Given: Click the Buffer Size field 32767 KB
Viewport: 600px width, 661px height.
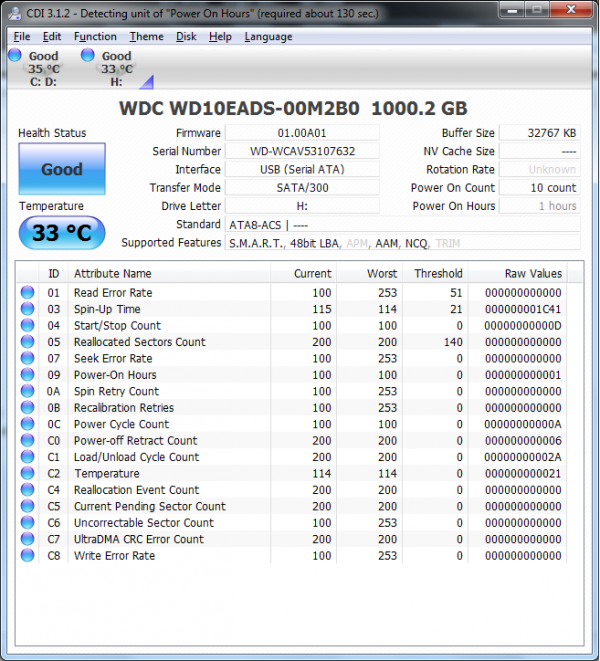Looking at the screenshot, I should [540, 133].
